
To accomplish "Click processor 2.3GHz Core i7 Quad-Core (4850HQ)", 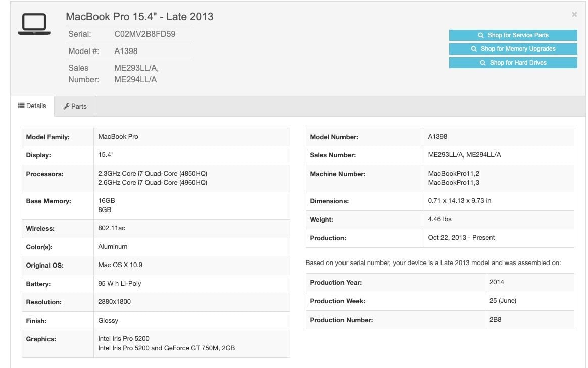I will tap(153, 174).
